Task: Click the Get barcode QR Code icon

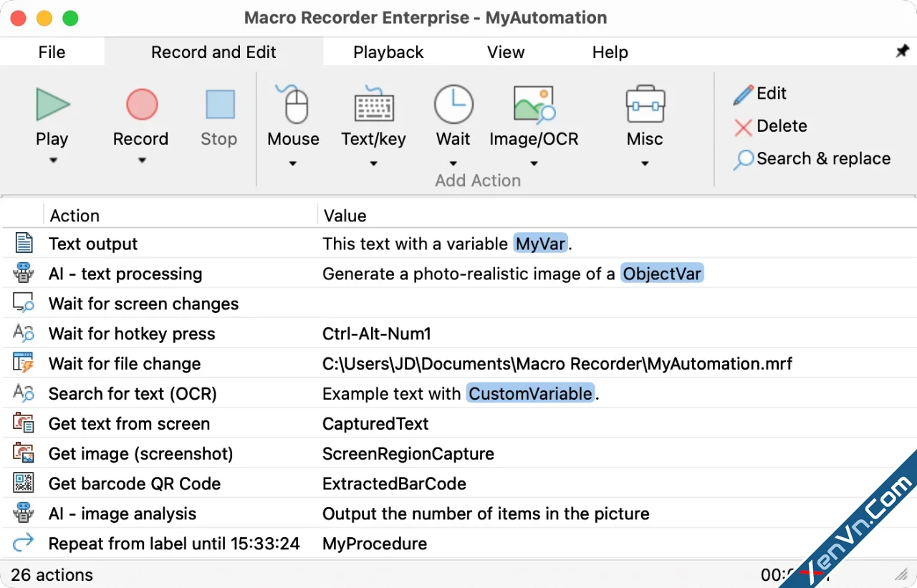Action: (x=24, y=483)
